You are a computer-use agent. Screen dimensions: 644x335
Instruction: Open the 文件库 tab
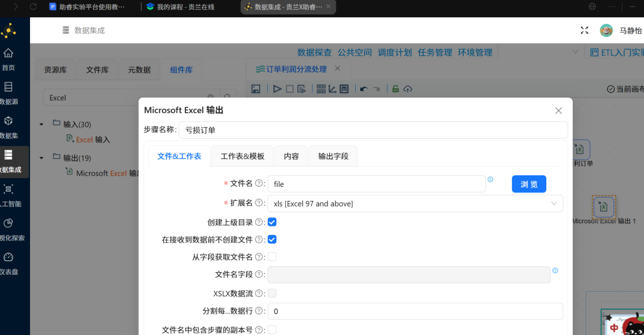(97, 70)
